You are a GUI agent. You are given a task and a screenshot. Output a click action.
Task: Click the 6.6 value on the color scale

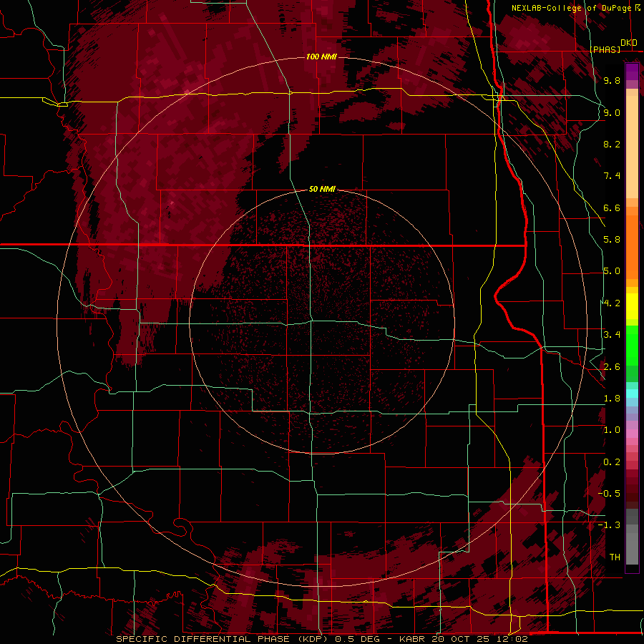click(x=612, y=208)
